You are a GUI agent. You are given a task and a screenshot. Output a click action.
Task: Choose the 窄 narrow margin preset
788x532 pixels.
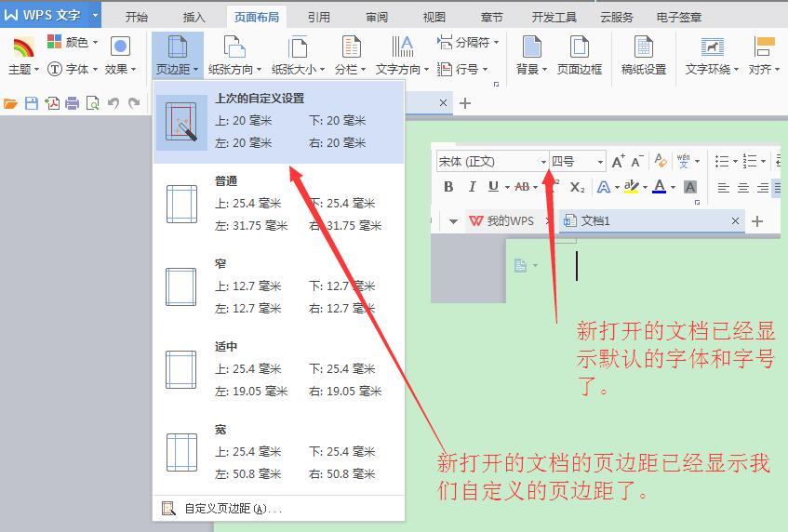click(278, 286)
